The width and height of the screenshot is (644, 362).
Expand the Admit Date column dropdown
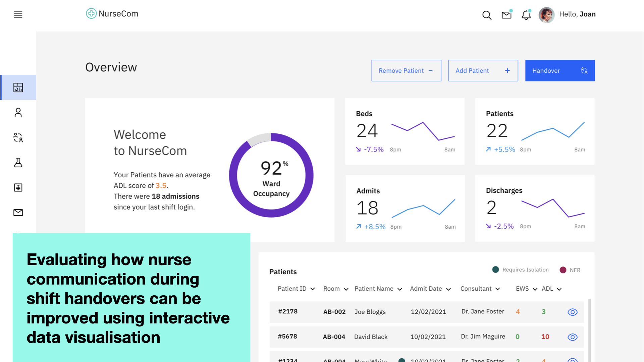(x=448, y=289)
